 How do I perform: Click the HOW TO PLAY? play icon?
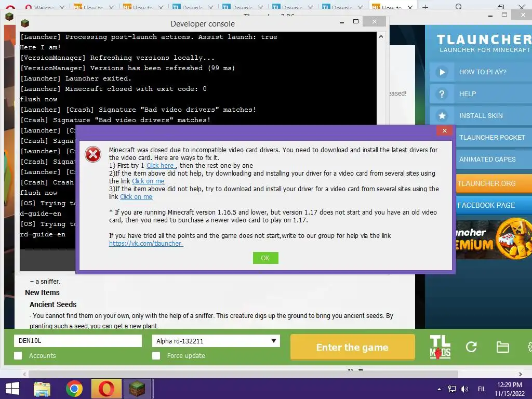coord(442,72)
